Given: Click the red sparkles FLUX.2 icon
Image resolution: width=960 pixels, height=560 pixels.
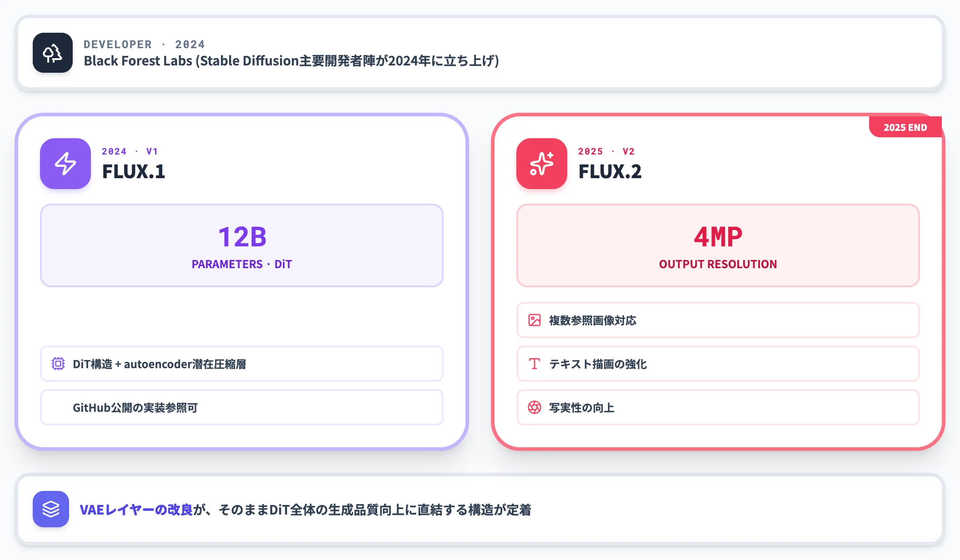Looking at the screenshot, I should pyautogui.click(x=542, y=164).
